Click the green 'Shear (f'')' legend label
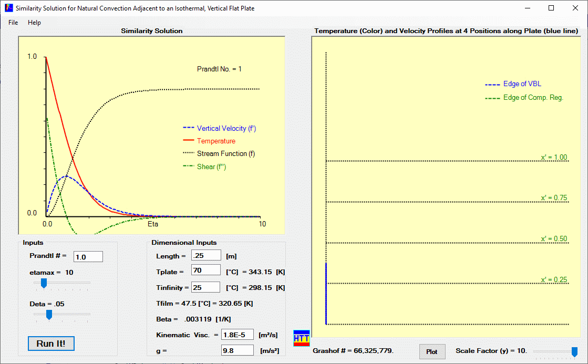Image resolution: width=588 pixels, height=364 pixels. click(x=211, y=167)
